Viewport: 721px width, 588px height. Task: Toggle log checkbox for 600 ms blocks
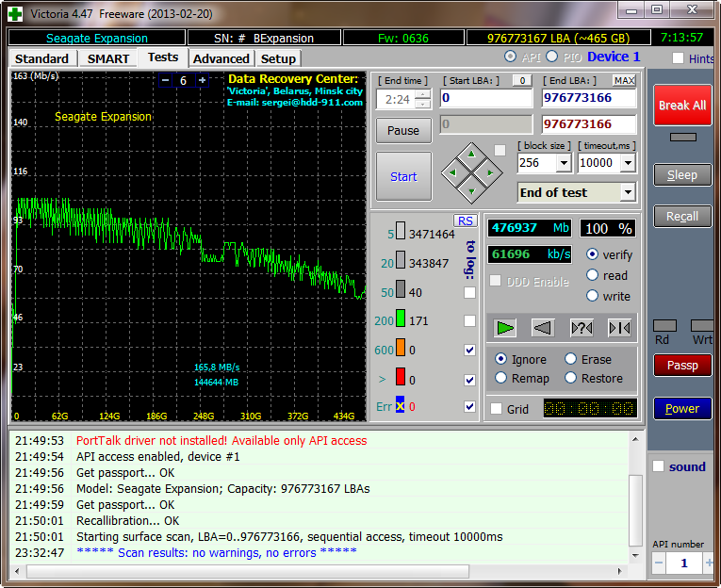click(x=469, y=351)
